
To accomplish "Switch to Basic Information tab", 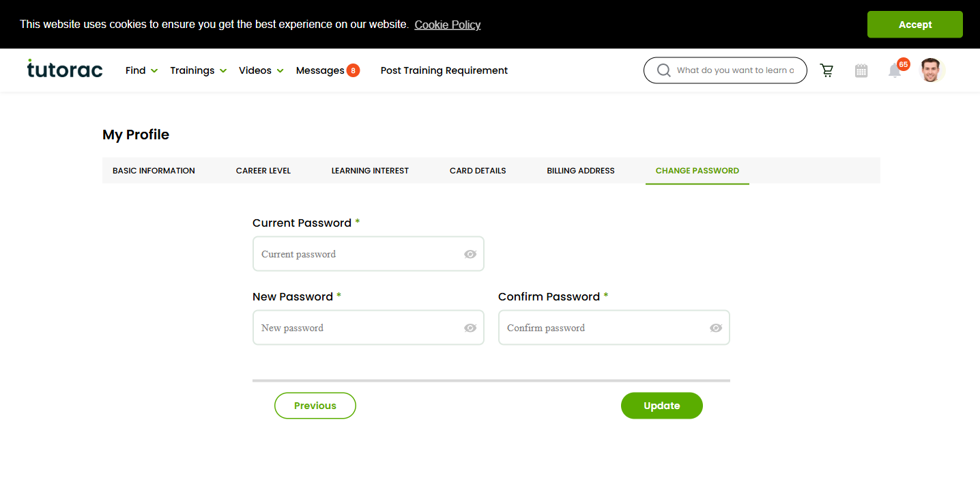I will (154, 171).
